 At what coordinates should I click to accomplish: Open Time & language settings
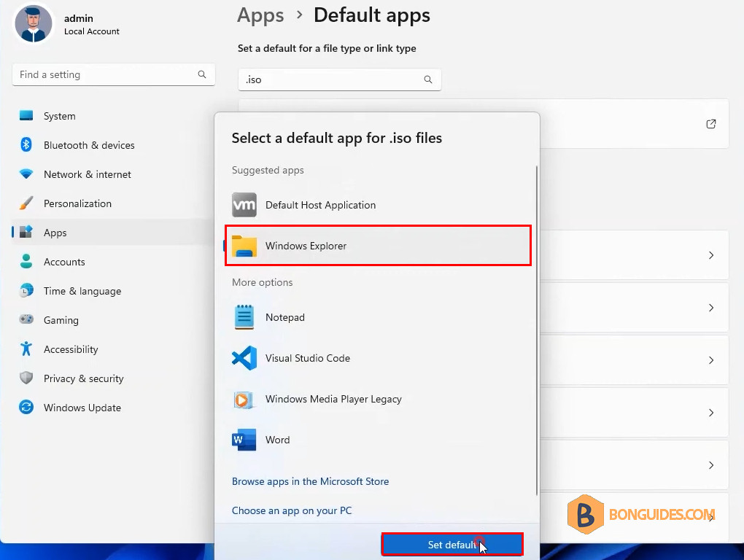[x=82, y=291]
